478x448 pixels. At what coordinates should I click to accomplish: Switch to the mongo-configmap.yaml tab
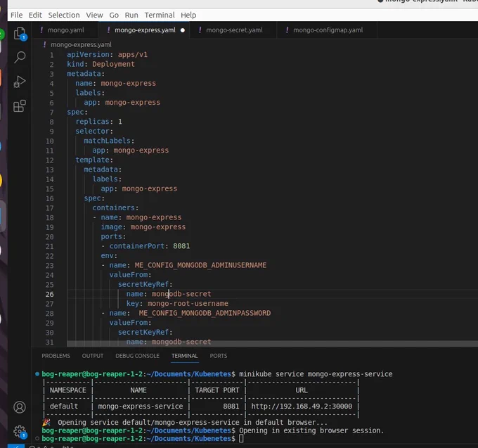coord(328,30)
